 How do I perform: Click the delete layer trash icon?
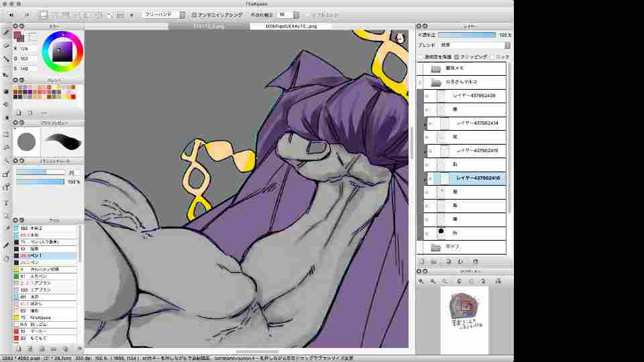pos(475,261)
